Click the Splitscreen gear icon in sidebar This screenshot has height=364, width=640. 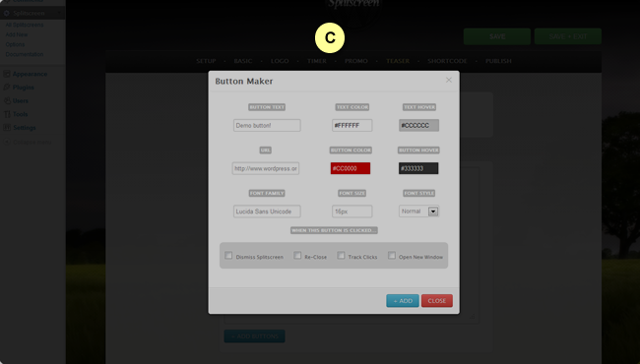click(x=7, y=13)
